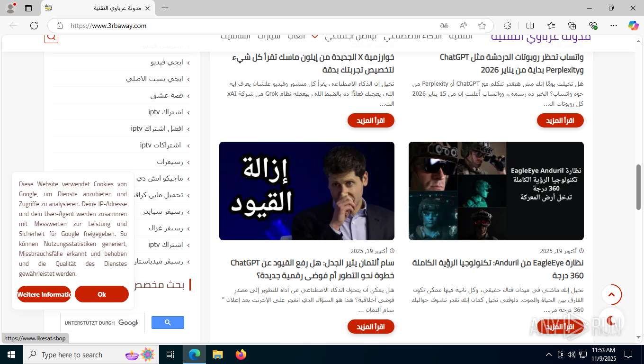Add this page to favorites star
The width and height of the screenshot is (644, 364).
(482, 26)
